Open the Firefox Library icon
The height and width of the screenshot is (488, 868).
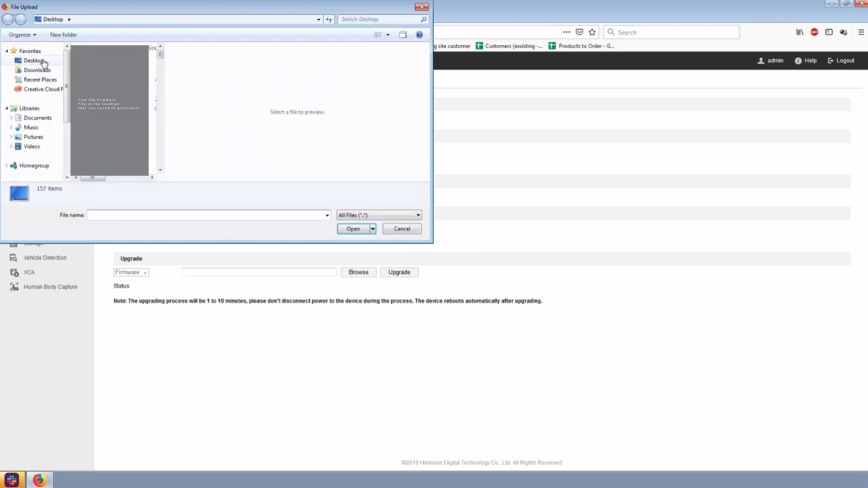tap(800, 32)
